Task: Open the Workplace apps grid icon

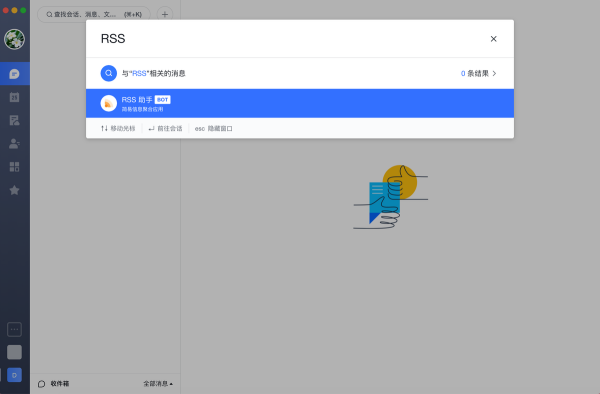Action: pyautogui.click(x=15, y=167)
